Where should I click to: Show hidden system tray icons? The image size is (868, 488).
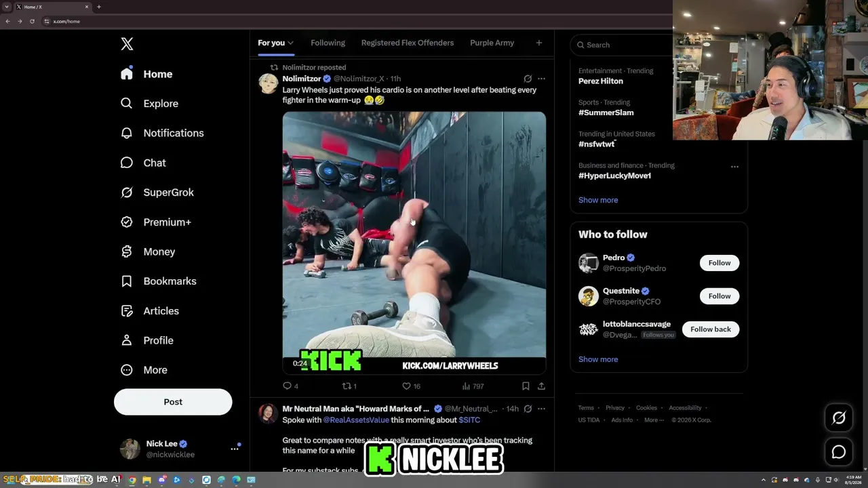pyautogui.click(x=763, y=480)
